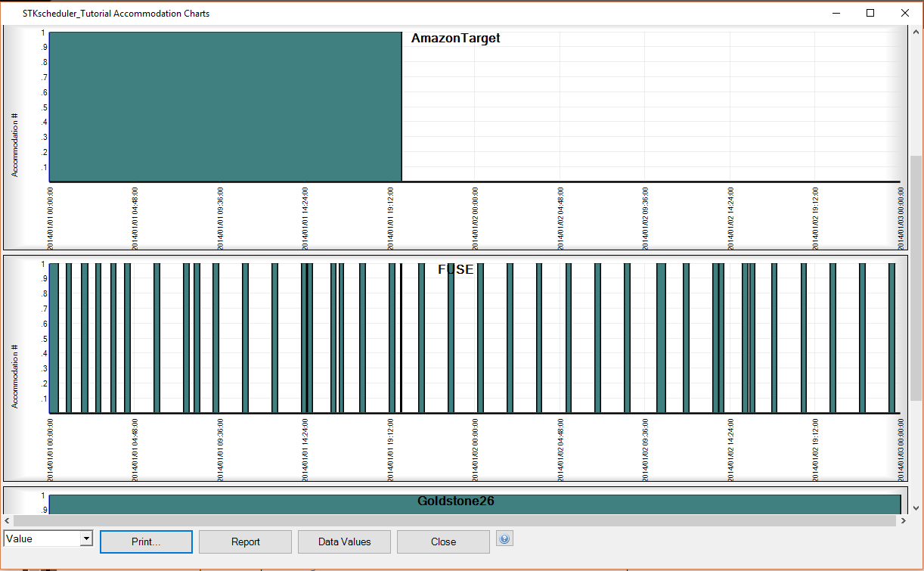Maximize the Accommodation Charts window
This screenshot has width=924, height=571.
pyautogui.click(x=870, y=13)
